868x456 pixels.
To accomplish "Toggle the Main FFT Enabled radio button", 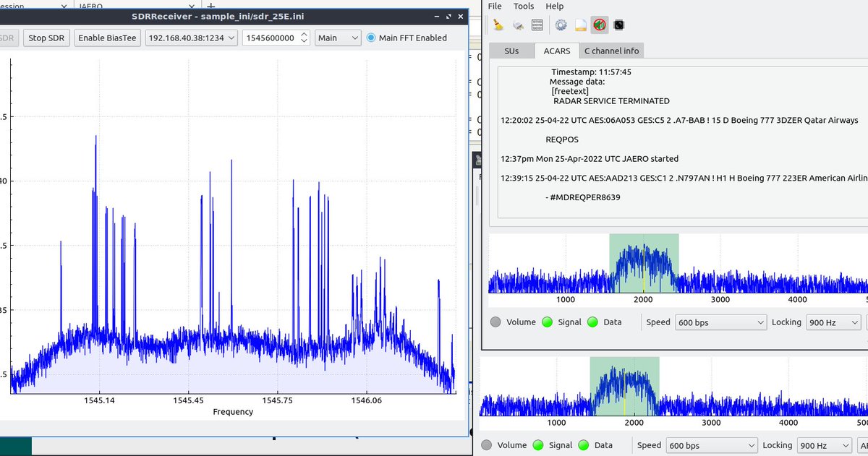I will (x=371, y=38).
